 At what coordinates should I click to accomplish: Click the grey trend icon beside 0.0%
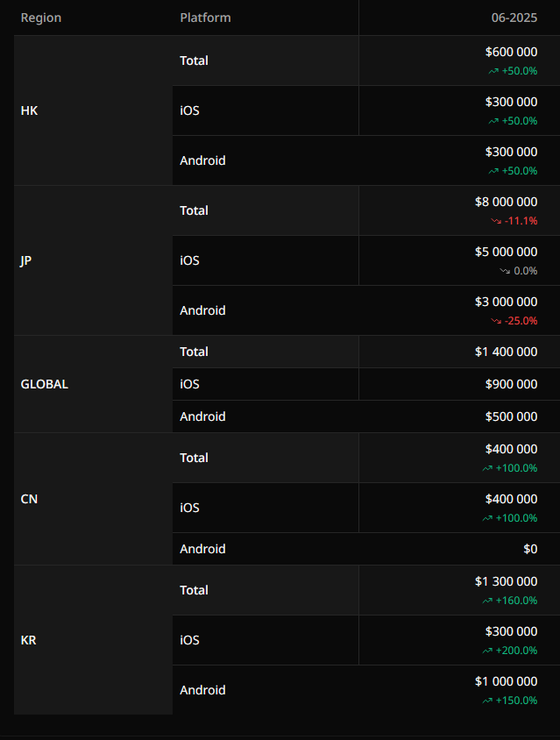tap(505, 271)
